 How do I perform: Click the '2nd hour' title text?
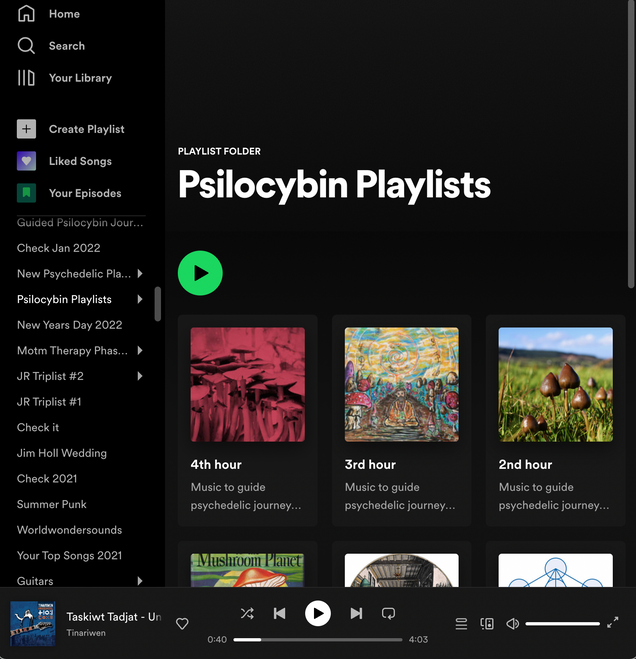coord(525,464)
